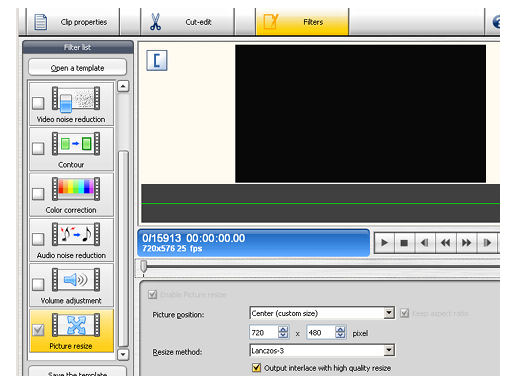Select the Contour filter icon
Image resolution: width=516 pixels, height=384 pixels.
coord(76,144)
